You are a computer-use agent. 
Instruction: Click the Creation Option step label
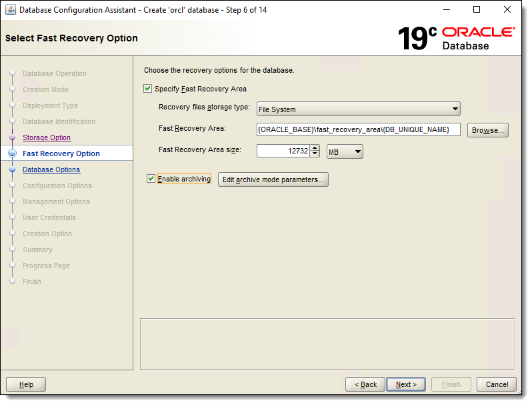pos(47,234)
